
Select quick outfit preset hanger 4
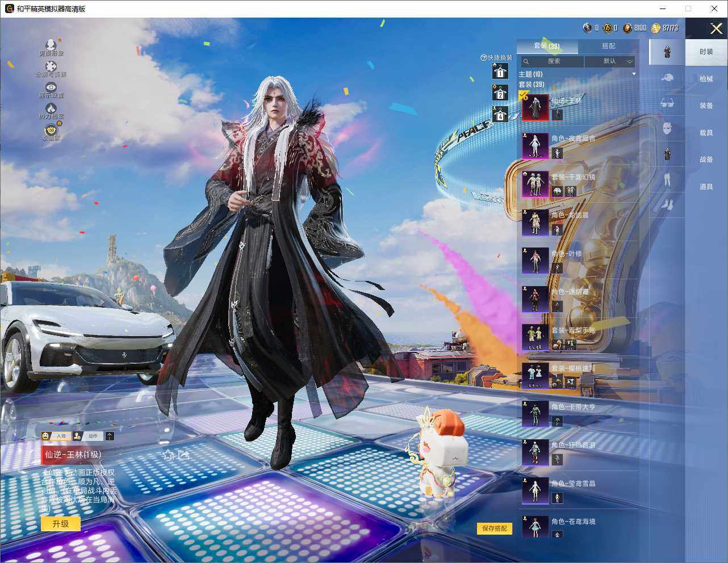pyautogui.click(x=500, y=114)
